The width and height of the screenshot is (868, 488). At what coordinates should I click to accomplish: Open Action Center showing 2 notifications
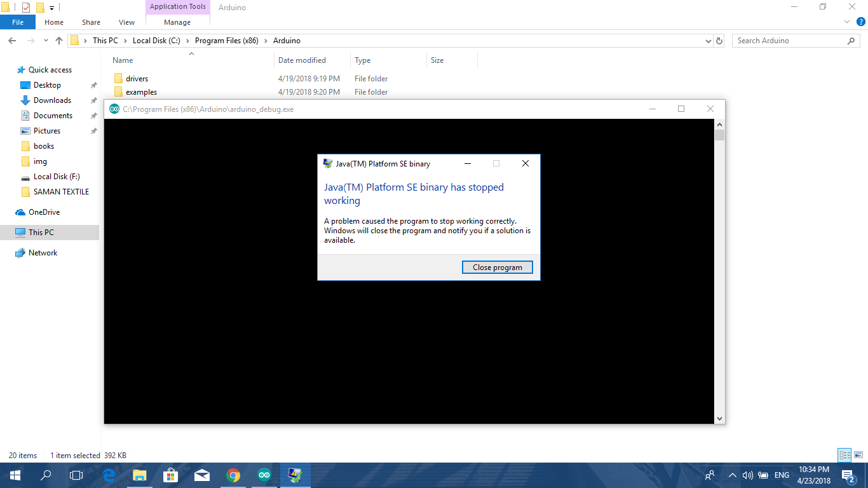pos(848,475)
